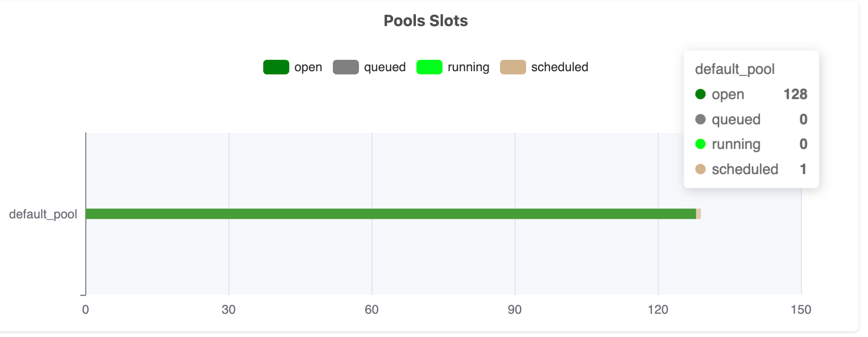The height and width of the screenshot is (337, 868).
Task: Click the 60 x-axis tick label
Action: (371, 310)
